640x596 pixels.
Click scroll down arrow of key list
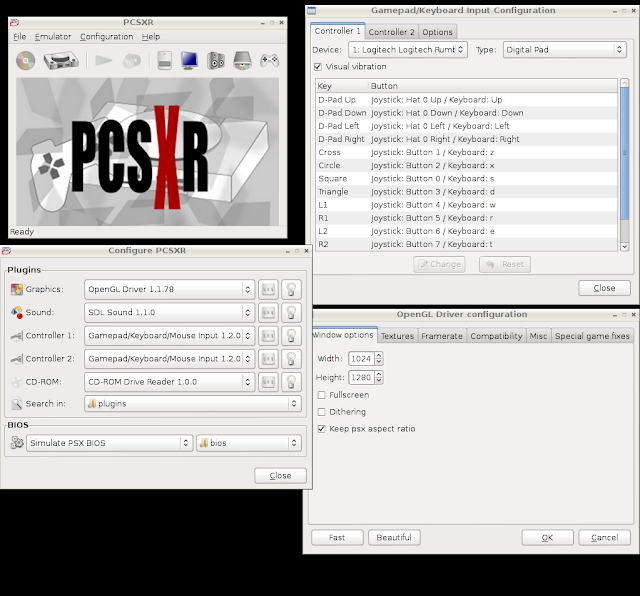coord(624,247)
